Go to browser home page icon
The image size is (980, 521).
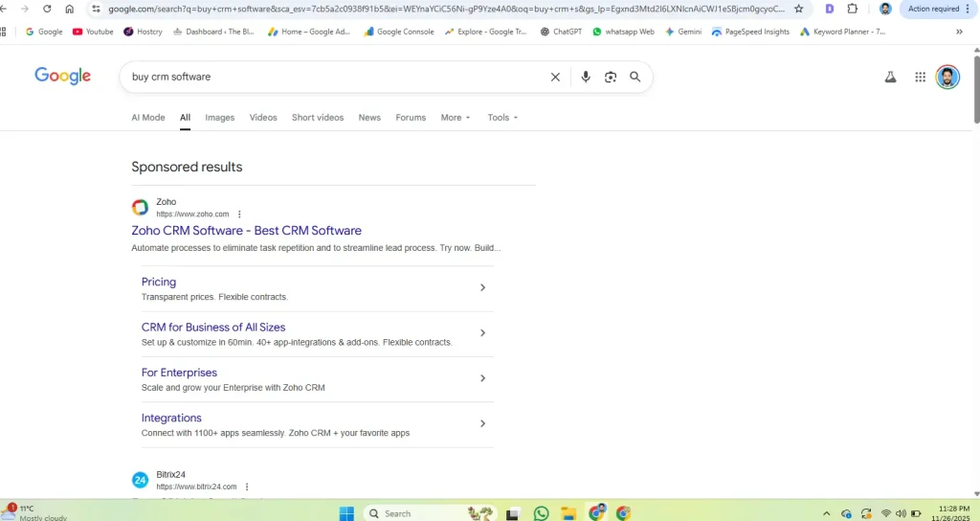pyautogui.click(x=69, y=9)
